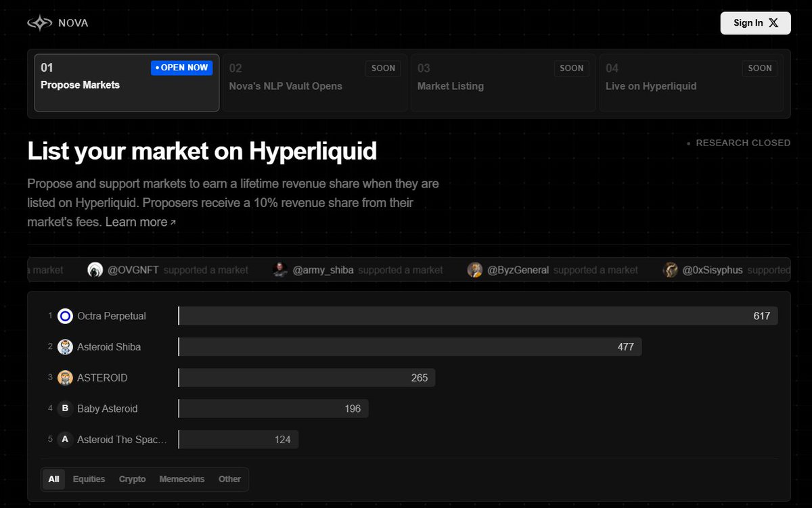Click the @0xSisyphus avatar in ticker
Viewport: 812px width, 508px height.
tap(671, 270)
